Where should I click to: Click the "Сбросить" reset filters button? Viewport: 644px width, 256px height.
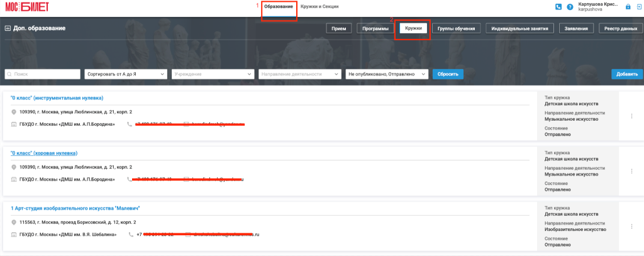tap(448, 74)
